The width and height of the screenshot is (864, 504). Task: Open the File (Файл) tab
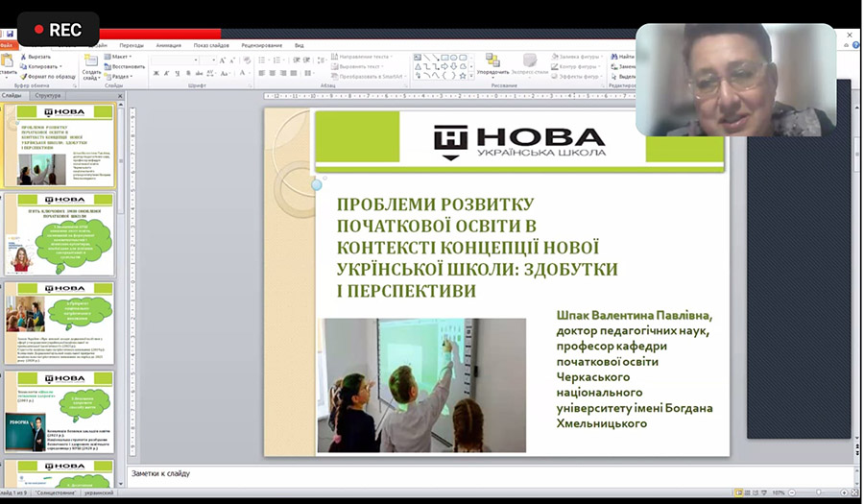tap(7, 45)
